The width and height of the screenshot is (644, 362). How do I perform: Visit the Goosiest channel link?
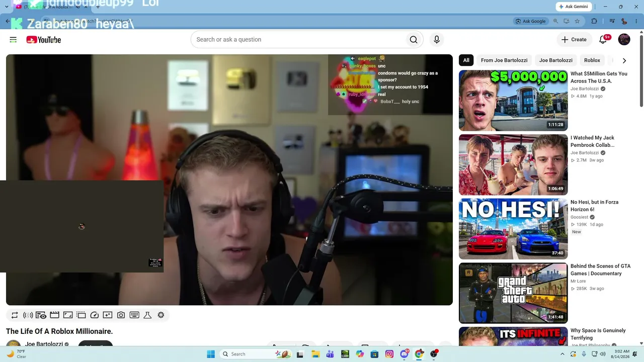click(x=579, y=217)
